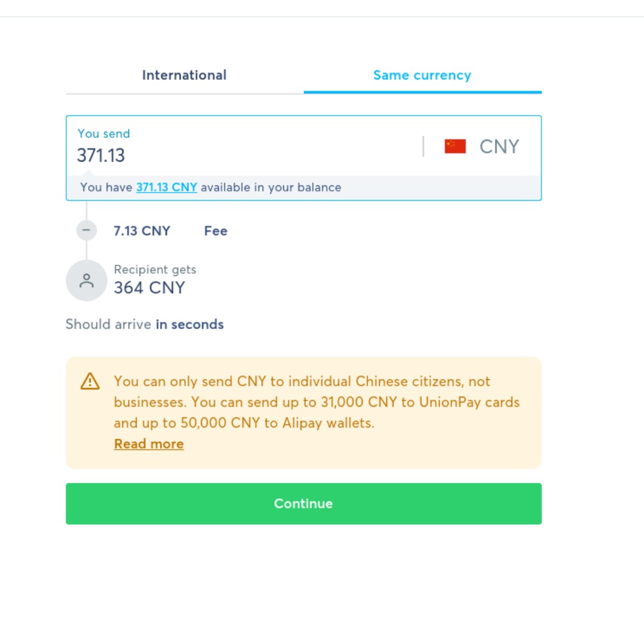This screenshot has height=644, width=644.
Task: Click the 364 CNY recipient amount
Action: tap(150, 288)
